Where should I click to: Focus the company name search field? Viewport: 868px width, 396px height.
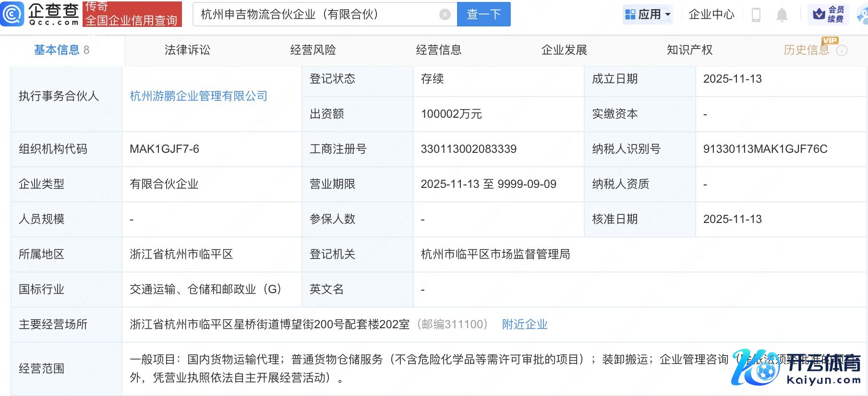[x=317, y=14]
